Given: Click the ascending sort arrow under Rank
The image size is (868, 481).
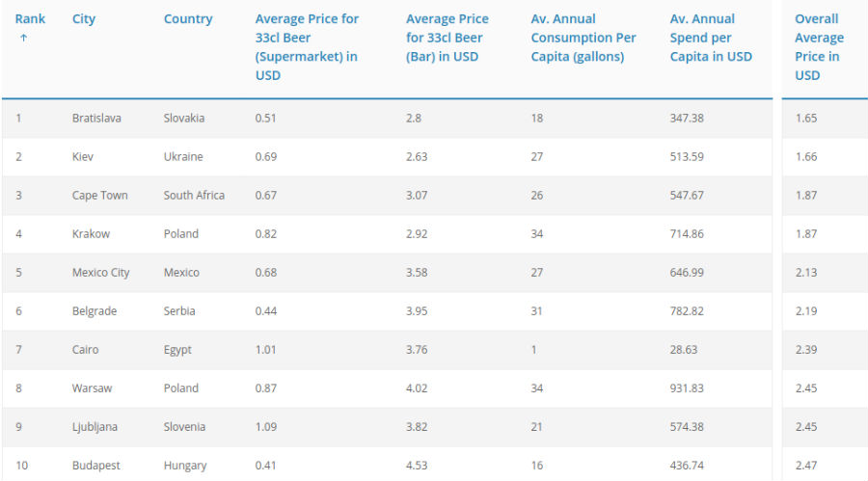Looking at the screenshot, I should point(23,39).
